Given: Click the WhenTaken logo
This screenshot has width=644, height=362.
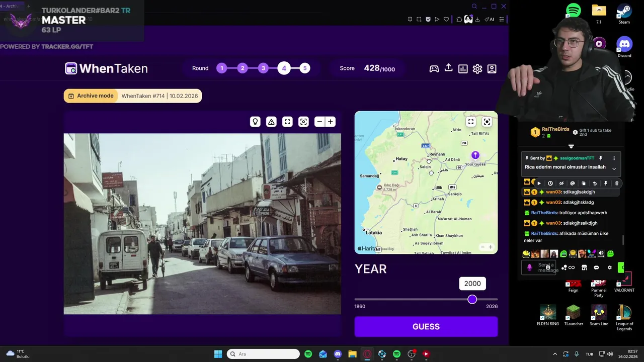Looking at the screenshot, I should 106,68.
